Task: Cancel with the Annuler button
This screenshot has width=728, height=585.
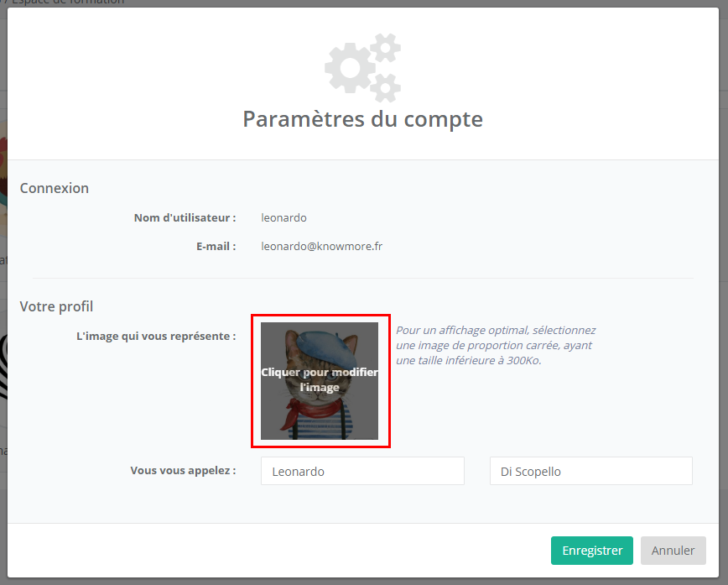Action: coord(673,551)
